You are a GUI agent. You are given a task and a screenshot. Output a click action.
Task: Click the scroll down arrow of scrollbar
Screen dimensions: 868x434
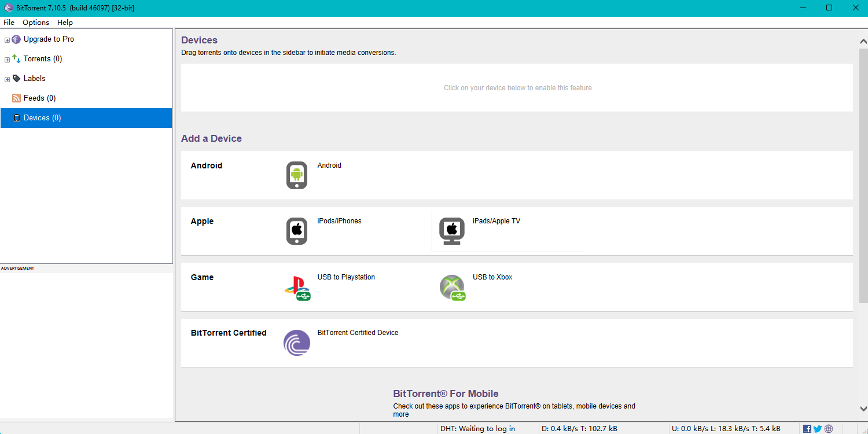click(x=863, y=409)
